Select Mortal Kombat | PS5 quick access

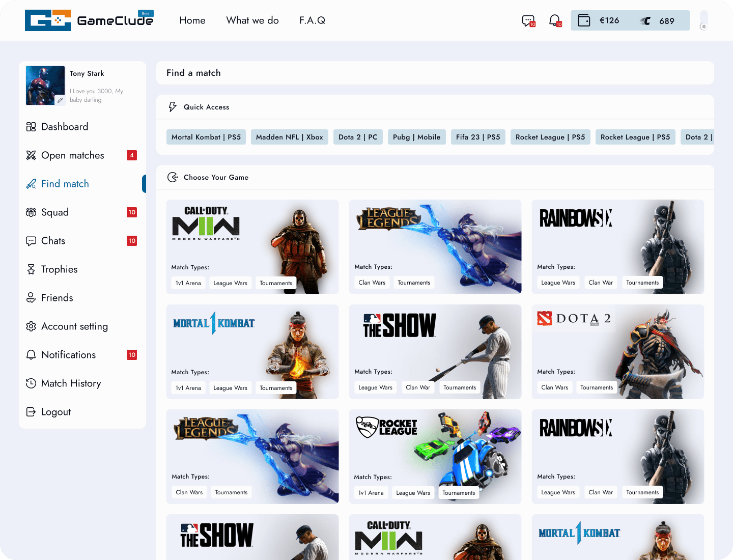(x=206, y=137)
